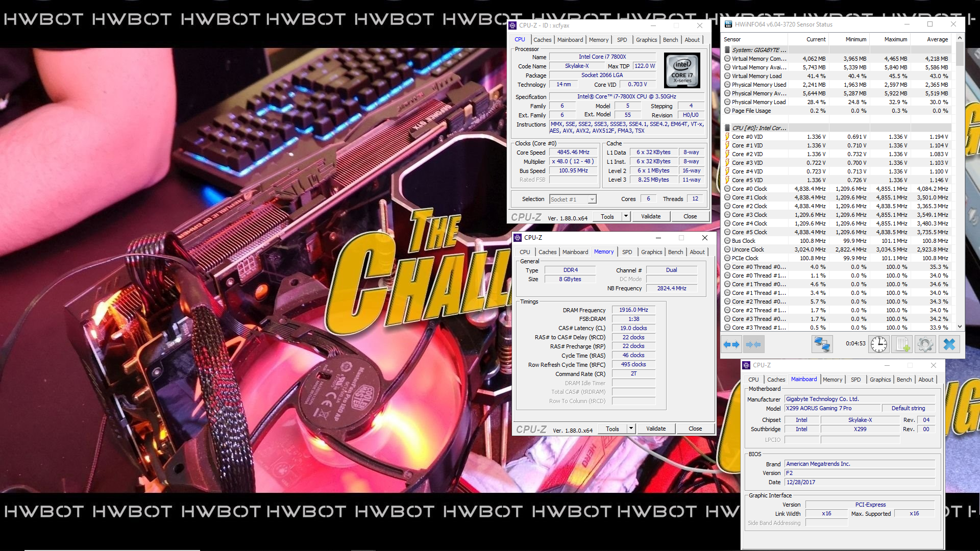The width and height of the screenshot is (980, 551).
Task: Click the X299 AORUS Gaming 7 Pro model field
Action: pyautogui.click(x=833, y=408)
